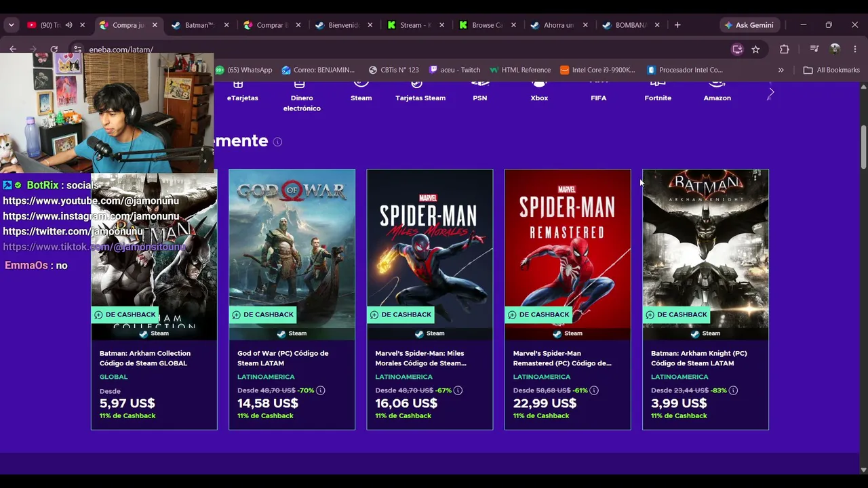Close the Batman Steam tab
The width and height of the screenshot is (868, 488).
(226, 25)
